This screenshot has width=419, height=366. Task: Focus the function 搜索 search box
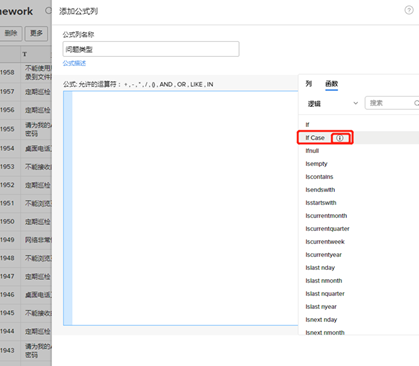392,103
